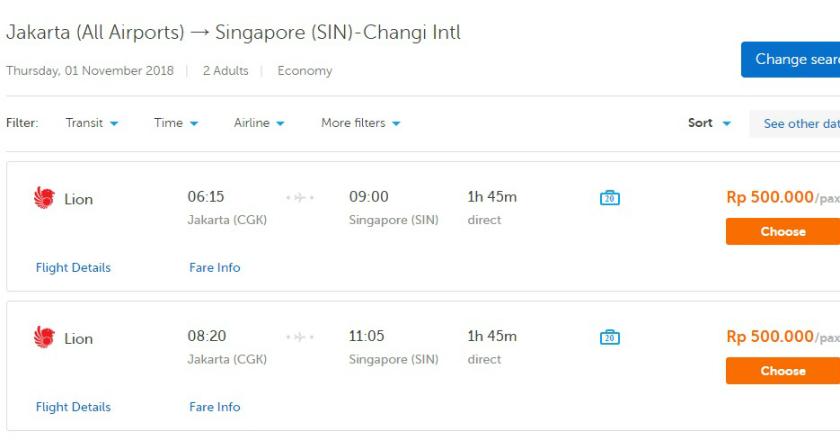Click Lion airline logo on second flight
The width and height of the screenshot is (840, 440).
point(44,338)
